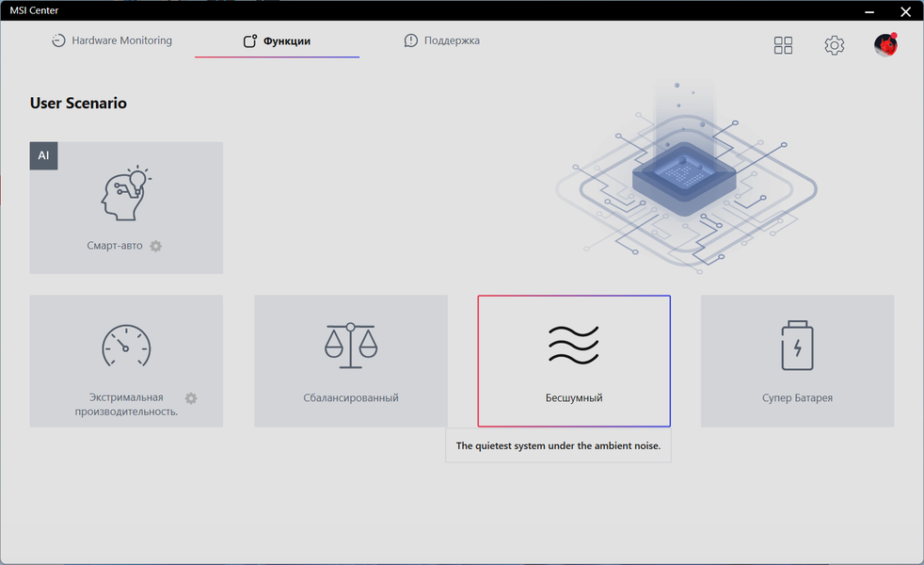This screenshot has width=924, height=565.
Task: Click the MSI Center window title
Action: (34, 10)
